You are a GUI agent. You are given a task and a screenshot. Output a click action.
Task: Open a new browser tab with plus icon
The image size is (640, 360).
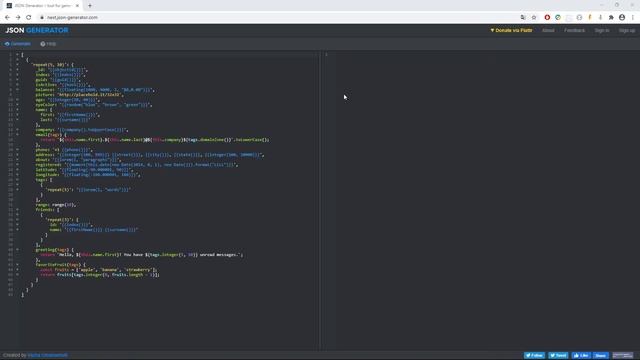pos(90,6)
